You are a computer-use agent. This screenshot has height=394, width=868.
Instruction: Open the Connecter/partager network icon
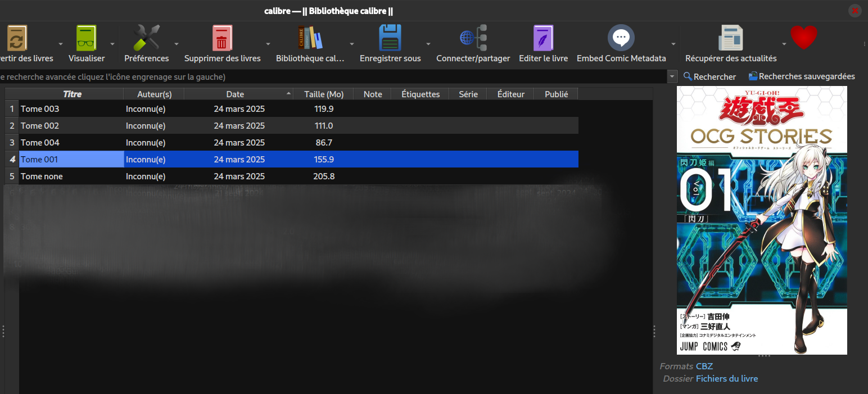(473, 38)
